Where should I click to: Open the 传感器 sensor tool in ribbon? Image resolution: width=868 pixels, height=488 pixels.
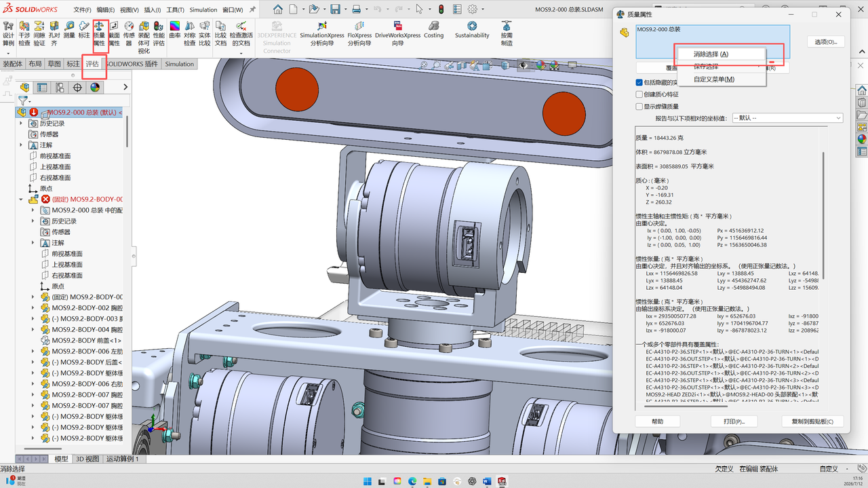(x=129, y=34)
